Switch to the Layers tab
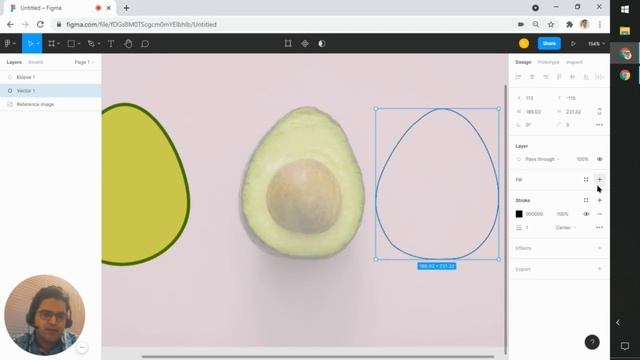Screen dimensions: 640x360 coord(14,62)
